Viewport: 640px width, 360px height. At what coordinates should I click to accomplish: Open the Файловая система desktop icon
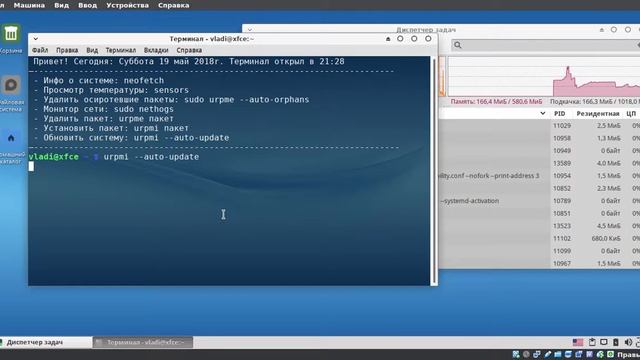(x=11, y=85)
